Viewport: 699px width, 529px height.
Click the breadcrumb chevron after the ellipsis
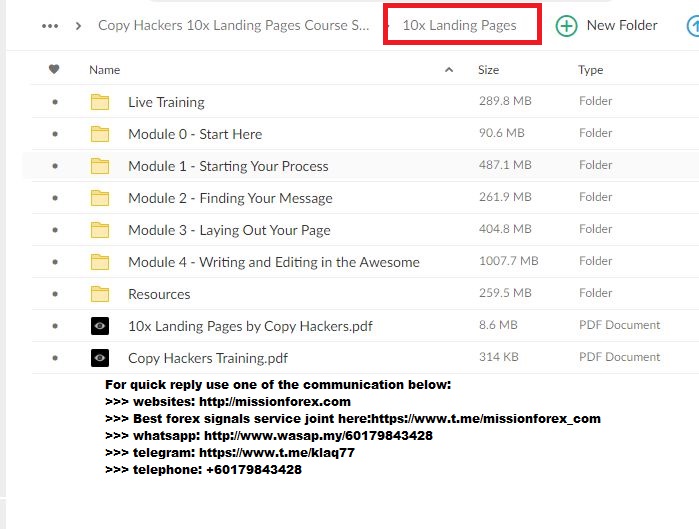(x=78, y=26)
